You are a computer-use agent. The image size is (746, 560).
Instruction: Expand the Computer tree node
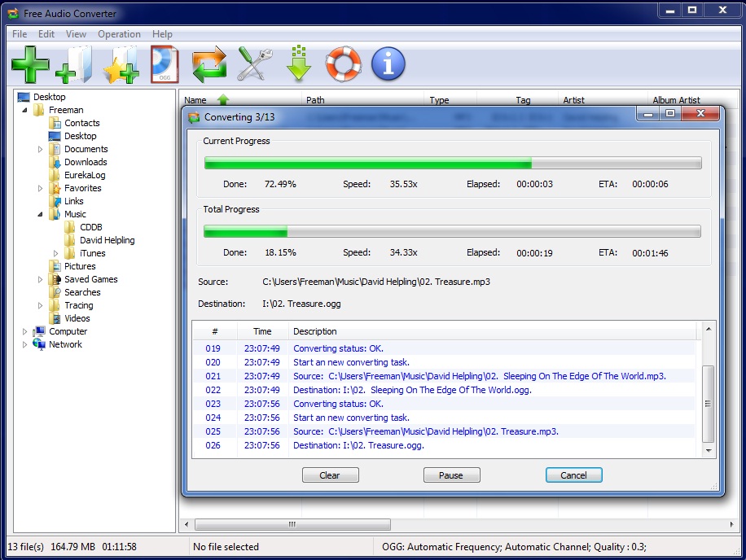[x=24, y=331]
